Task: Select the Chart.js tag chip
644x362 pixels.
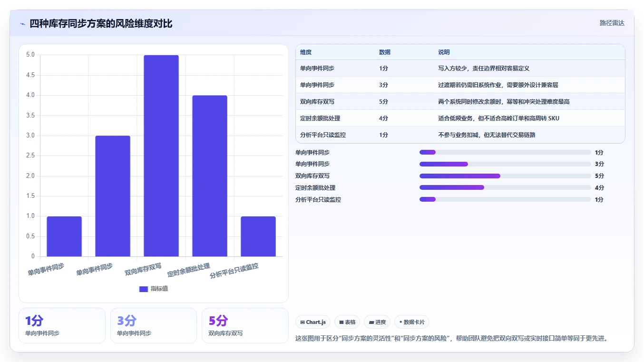Action: 313,322
